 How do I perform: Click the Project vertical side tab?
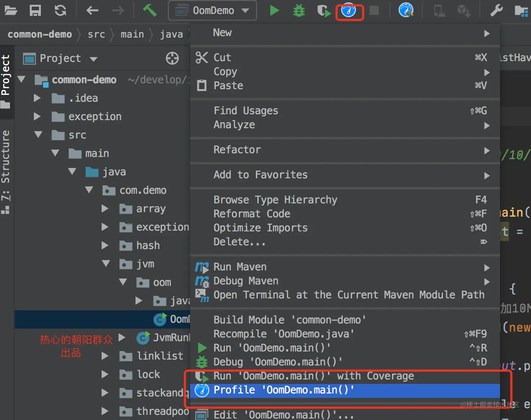6,81
